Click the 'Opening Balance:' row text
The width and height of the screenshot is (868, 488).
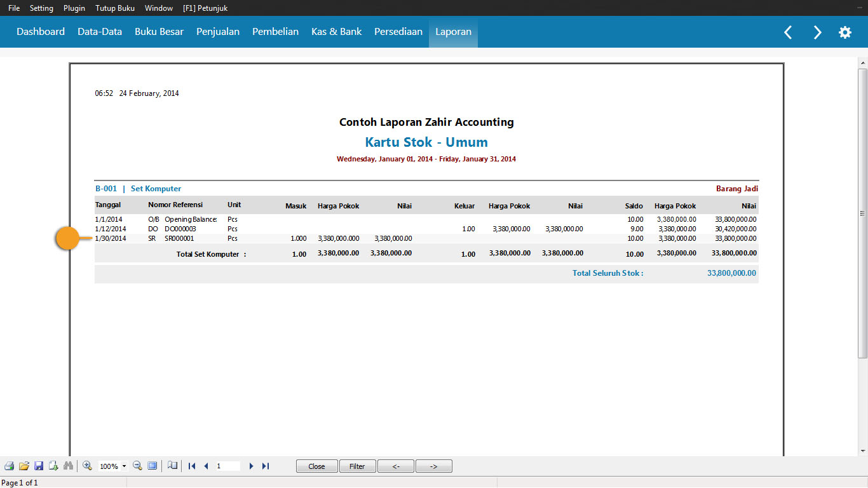tap(191, 219)
